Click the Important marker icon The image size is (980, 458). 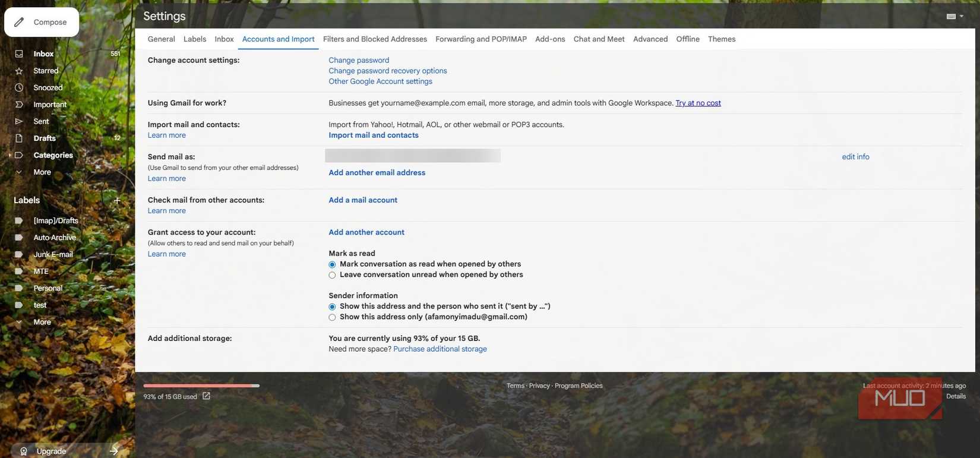click(x=19, y=105)
